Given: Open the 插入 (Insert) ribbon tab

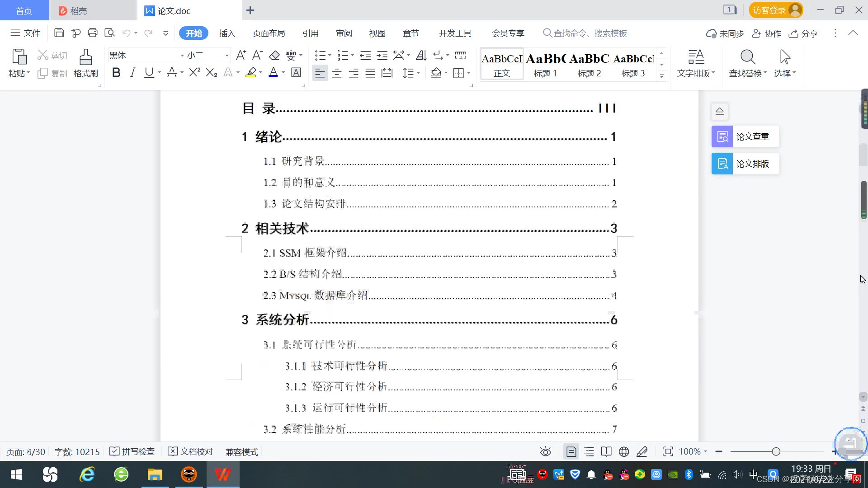Looking at the screenshot, I should (x=227, y=33).
